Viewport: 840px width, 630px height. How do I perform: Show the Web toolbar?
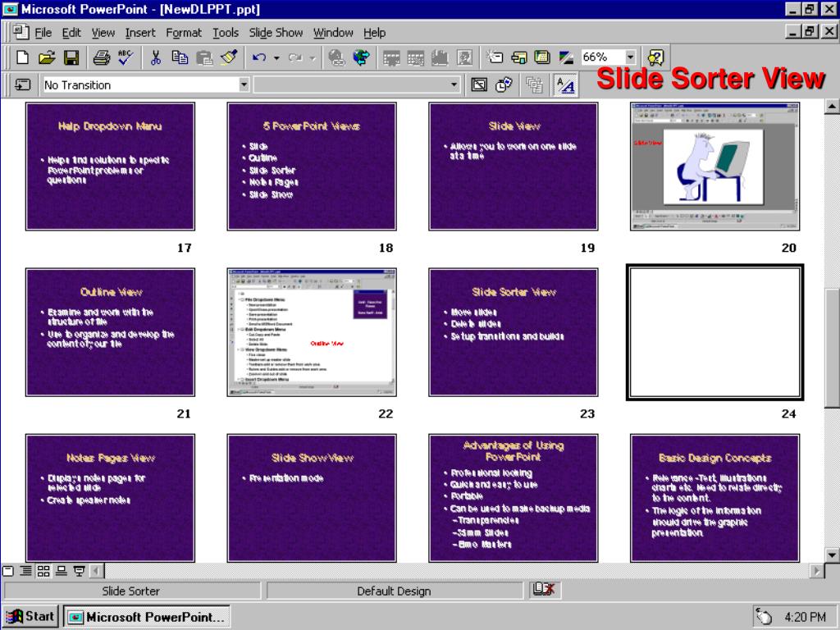click(x=362, y=57)
